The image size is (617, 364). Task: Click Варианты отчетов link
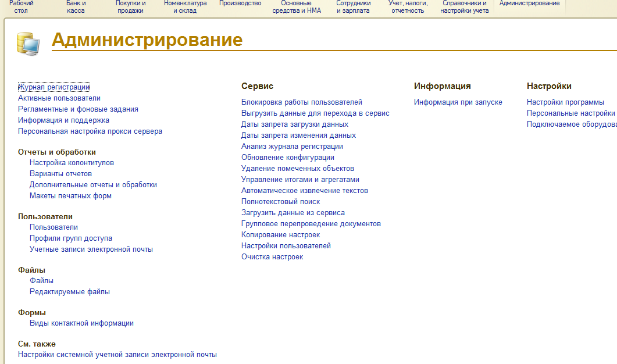(x=60, y=173)
